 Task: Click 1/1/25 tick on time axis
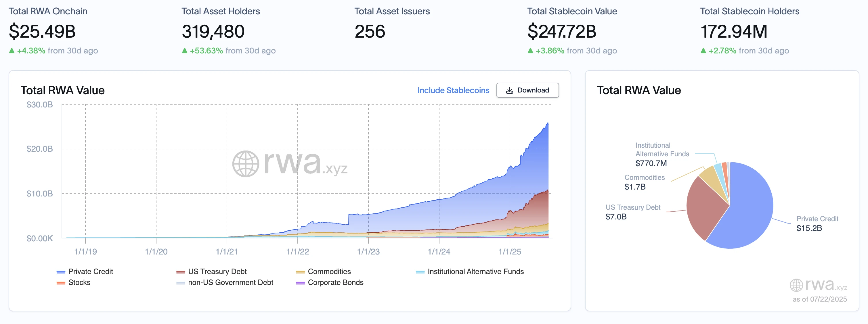click(x=509, y=252)
